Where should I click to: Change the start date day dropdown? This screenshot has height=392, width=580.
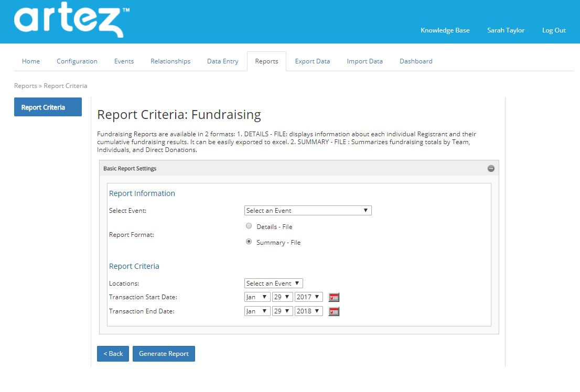tap(282, 297)
